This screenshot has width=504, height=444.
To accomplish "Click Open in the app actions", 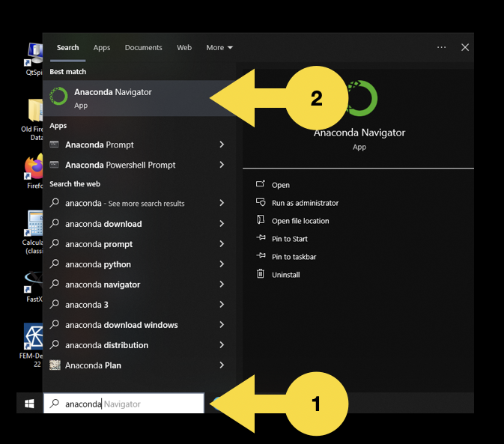I will click(x=281, y=185).
